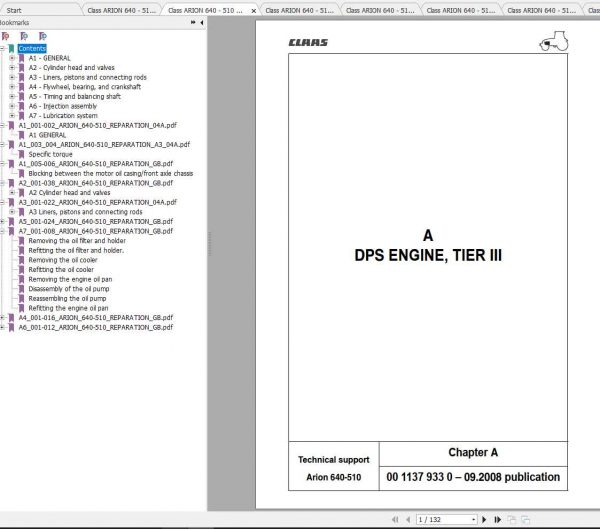
Task: Select A1_003_004_ARION_640-510_REPARATION_A3_04A.pdf bookmark
Action: coord(104,144)
